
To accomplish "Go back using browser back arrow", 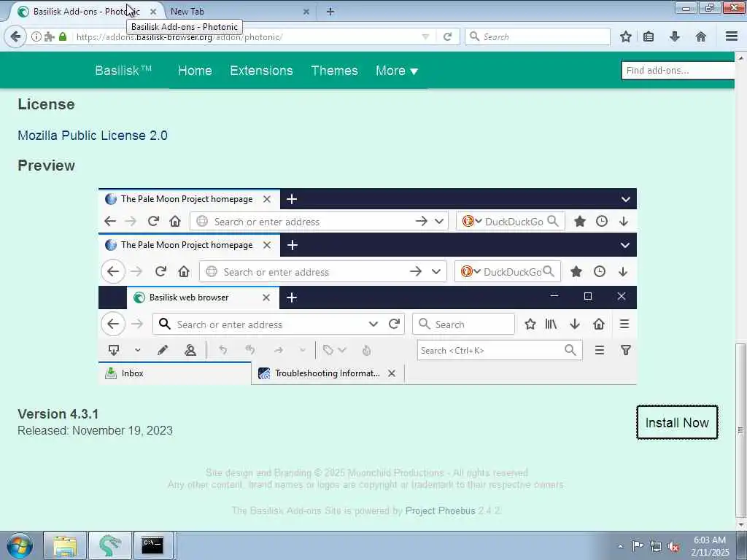I will pos(15,36).
